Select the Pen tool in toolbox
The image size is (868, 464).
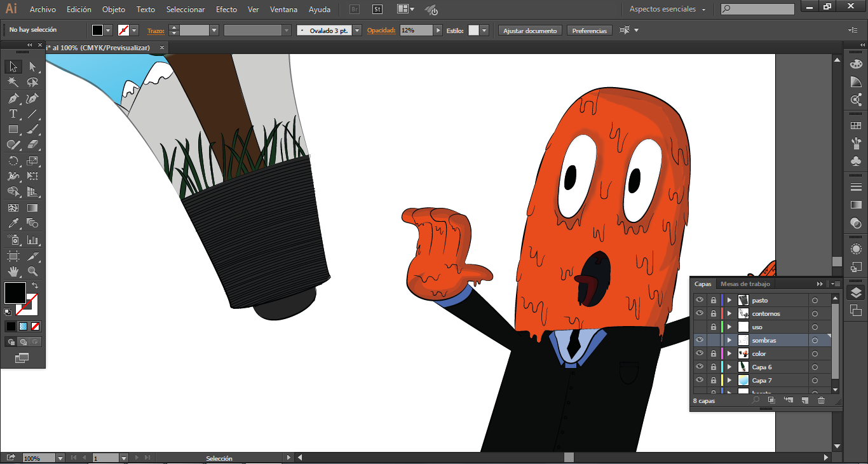[x=13, y=99]
